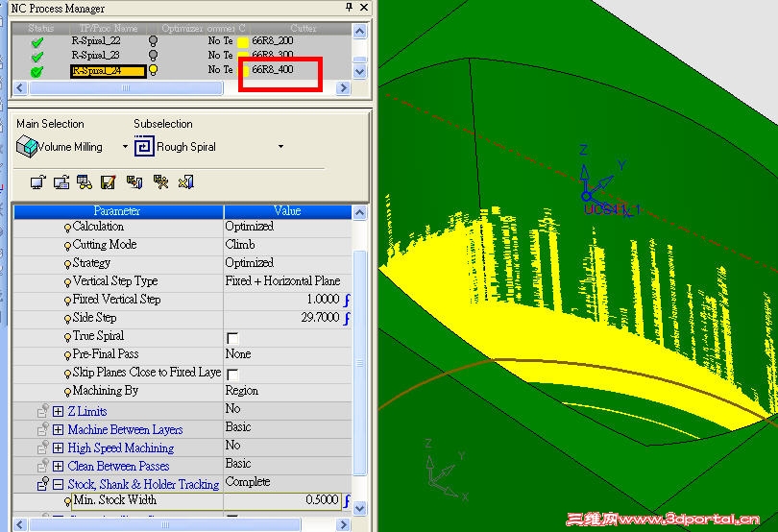The width and height of the screenshot is (778, 532).
Task: Click the Region value for Machining By
Action: pyautogui.click(x=242, y=391)
